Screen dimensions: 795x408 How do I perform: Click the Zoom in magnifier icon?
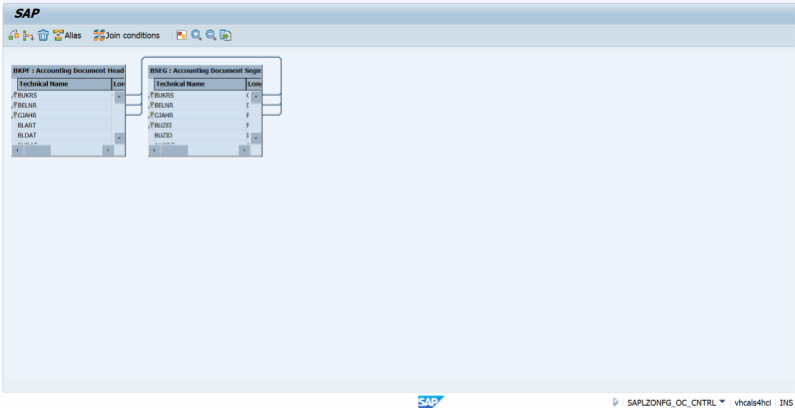(x=196, y=35)
